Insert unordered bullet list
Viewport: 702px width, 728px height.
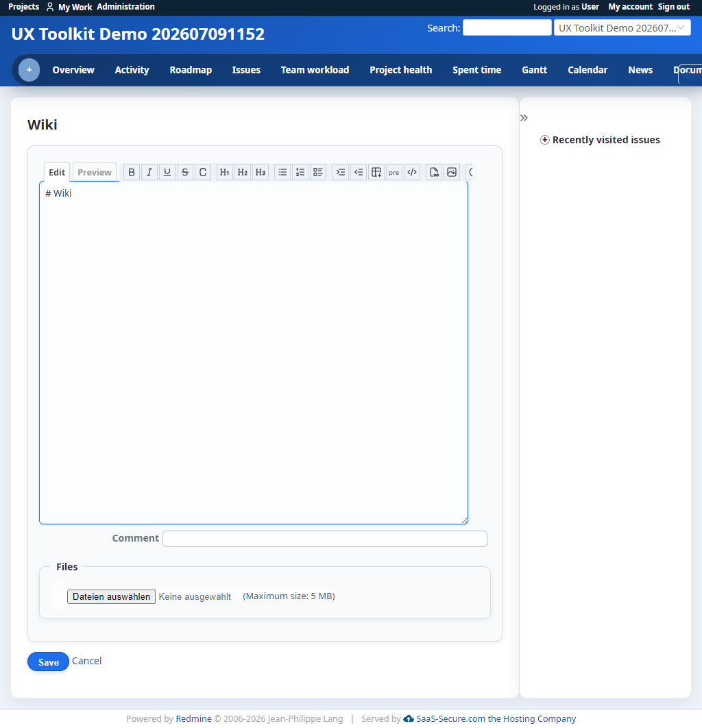coord(282,172)
